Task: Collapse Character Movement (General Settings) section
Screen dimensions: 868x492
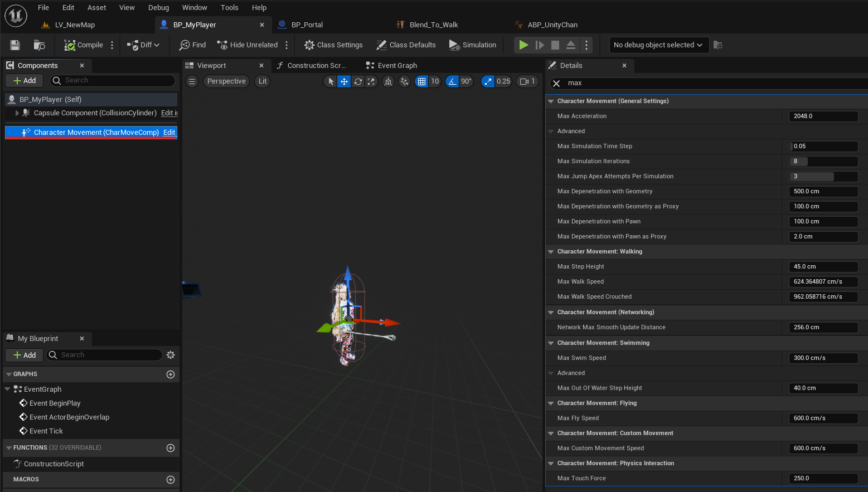Action: pos(551,101)
